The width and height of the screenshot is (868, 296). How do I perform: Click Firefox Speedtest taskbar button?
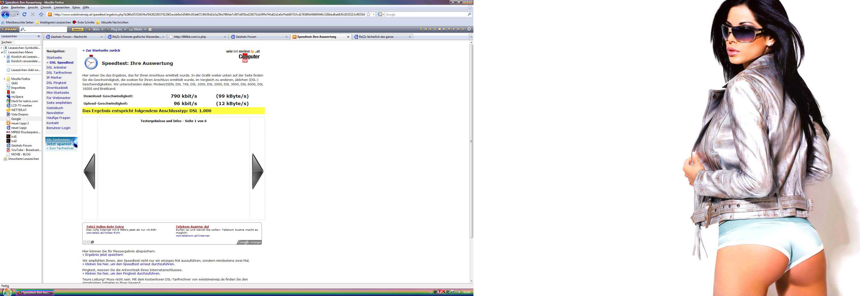pyautogui.click(x=35, y=292)
